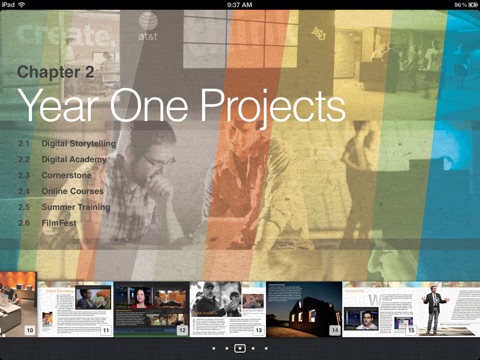Open page 11 thumbnail
Viewport: 480px width, 360px height.
(75, 309)
